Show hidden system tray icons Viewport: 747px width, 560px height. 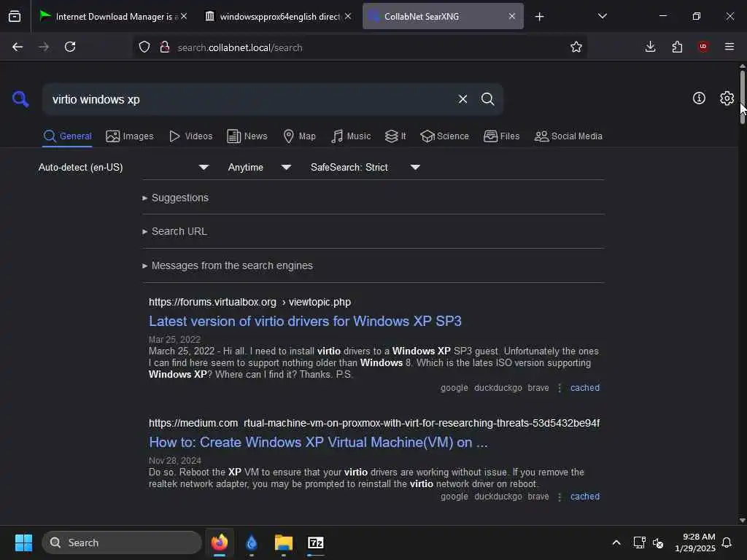point(616,542)
